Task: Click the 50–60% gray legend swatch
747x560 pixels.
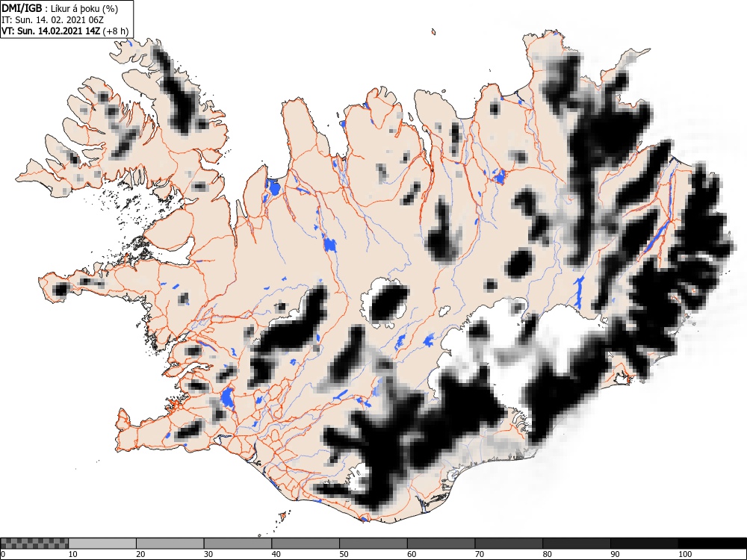Action: pos(373,544)
